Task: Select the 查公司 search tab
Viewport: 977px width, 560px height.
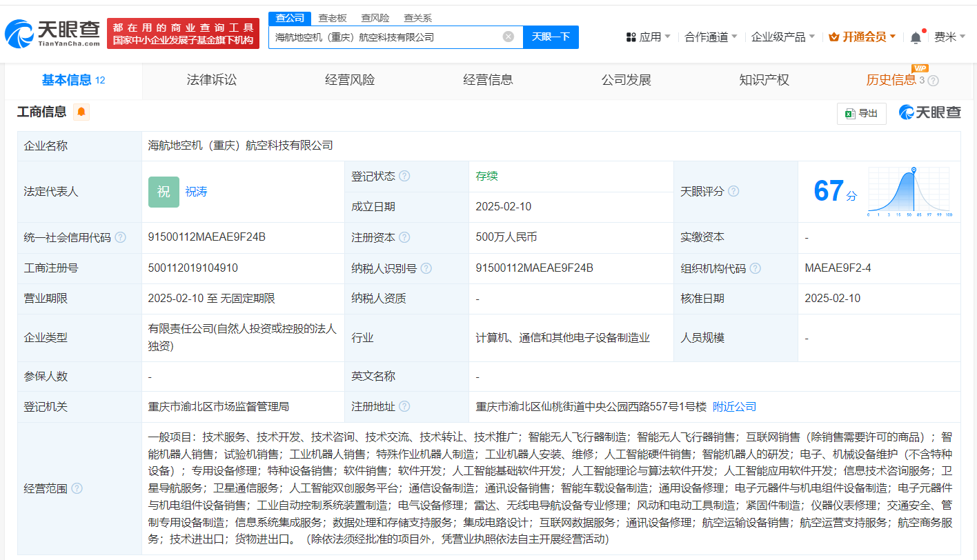Action: click(x=290, y=18)
